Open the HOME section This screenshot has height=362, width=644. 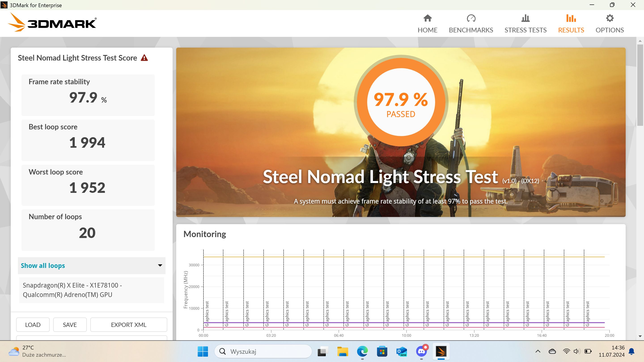coord(427,24)
